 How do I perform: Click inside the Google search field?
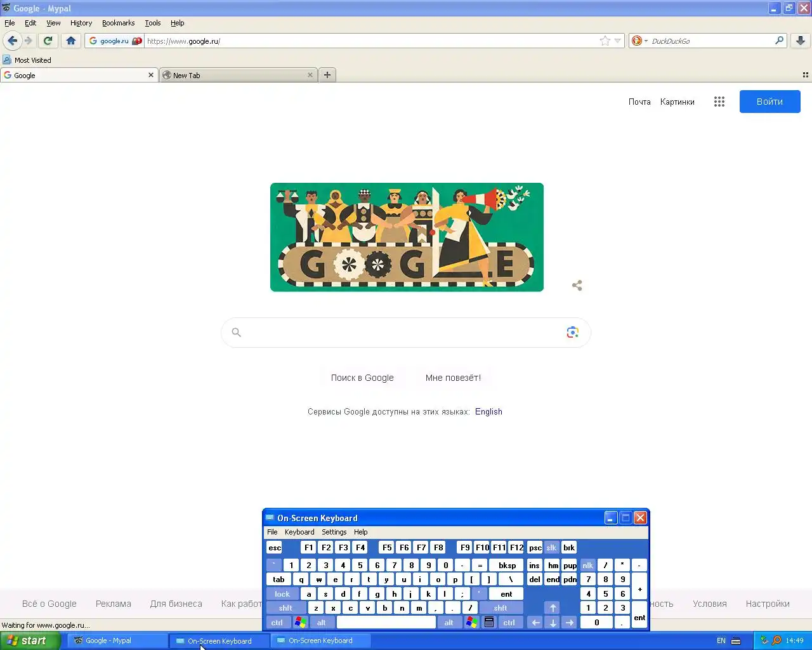(406, 333)
